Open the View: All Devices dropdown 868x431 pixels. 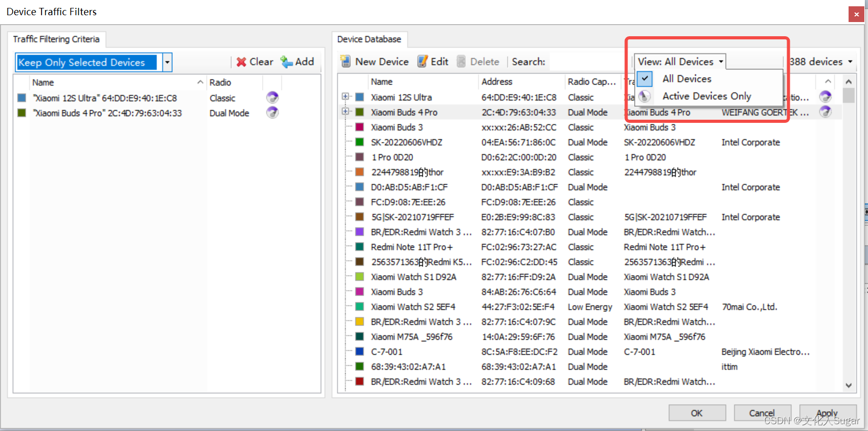click(680, 61)
